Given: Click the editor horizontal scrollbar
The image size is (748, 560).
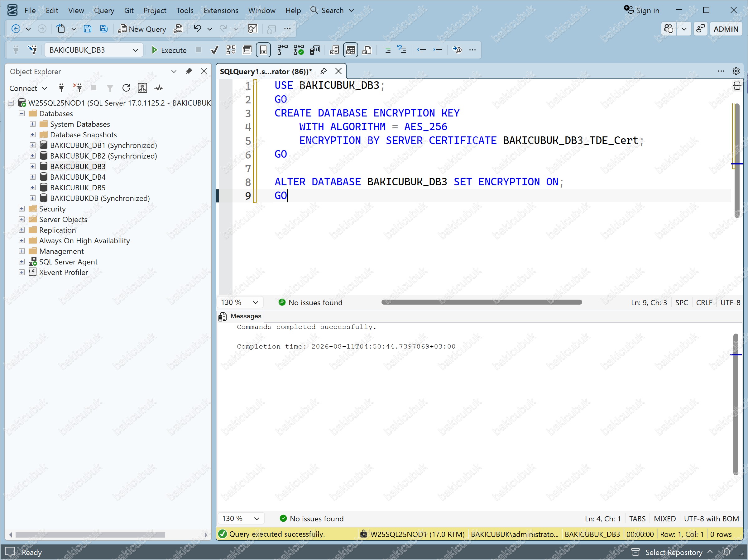Looking at the screenshot, I should pos(482,302).
